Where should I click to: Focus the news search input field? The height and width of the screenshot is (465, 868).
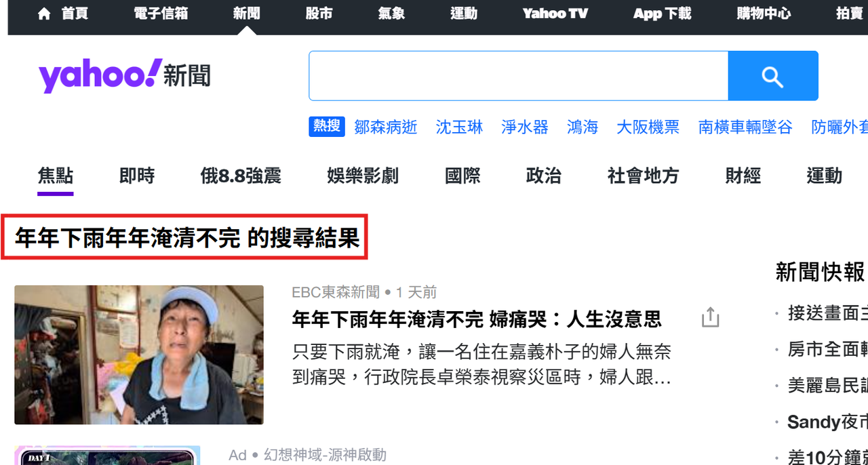click(518, 76)
